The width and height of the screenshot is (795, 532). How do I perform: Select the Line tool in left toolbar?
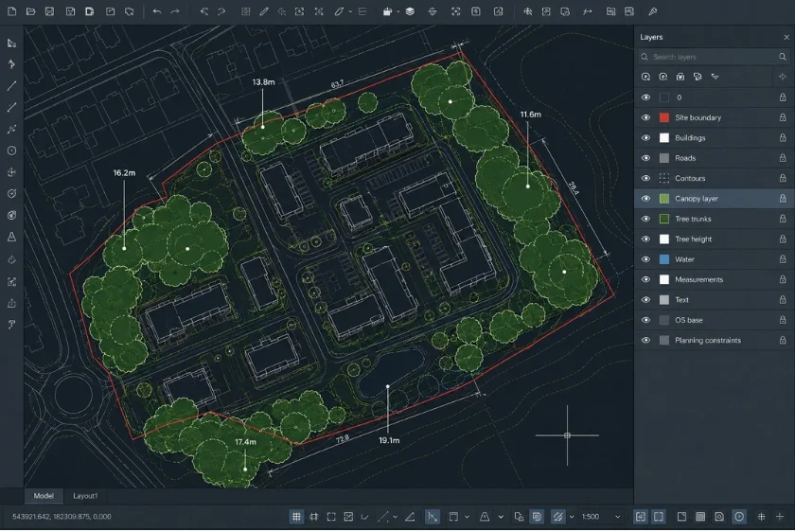pos(11,86)
